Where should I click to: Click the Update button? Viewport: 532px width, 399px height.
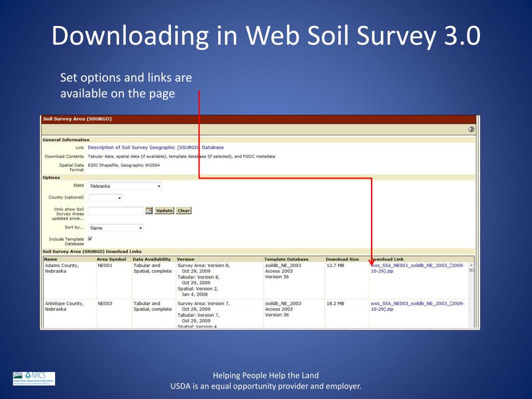click(x=164, y=210)
